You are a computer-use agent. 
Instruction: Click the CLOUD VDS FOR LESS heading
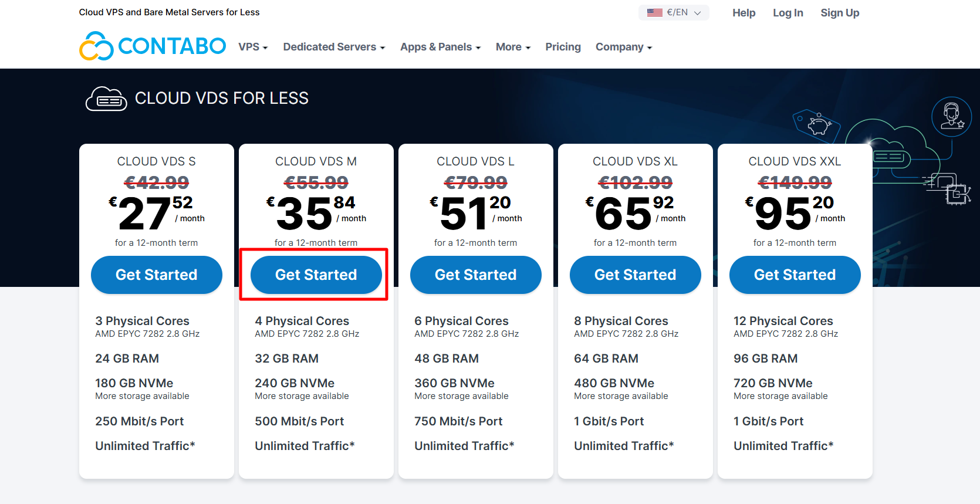click(x=222, y=98)
